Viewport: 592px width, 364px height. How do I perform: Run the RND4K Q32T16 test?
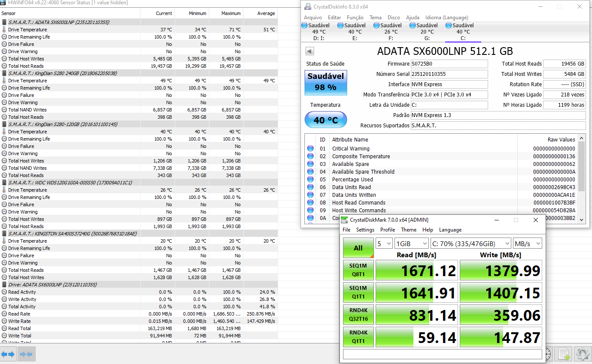[x=358, y=315]
